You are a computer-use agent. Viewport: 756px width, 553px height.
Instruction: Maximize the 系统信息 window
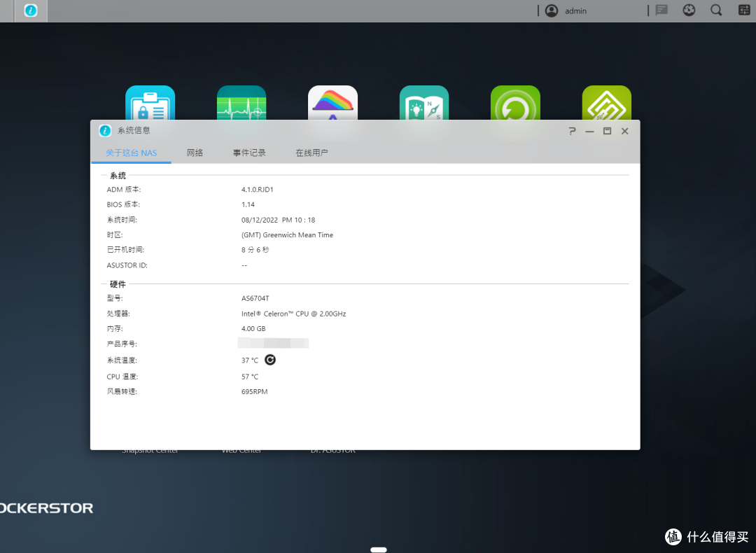[608, 131]
